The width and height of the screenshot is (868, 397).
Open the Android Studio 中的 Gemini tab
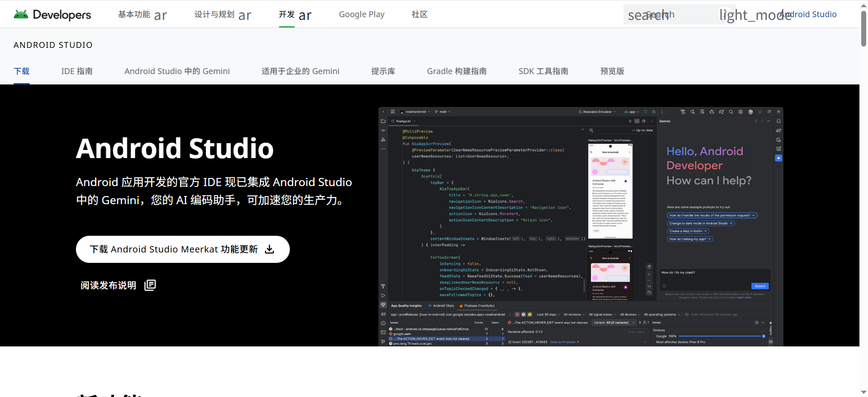coord(177,71)
